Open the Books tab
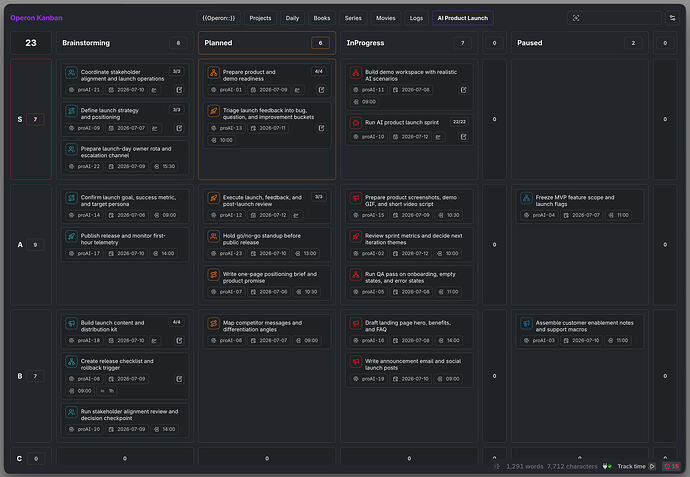Image resolution: width=690 pixels, height=477 pixels. 322,18
